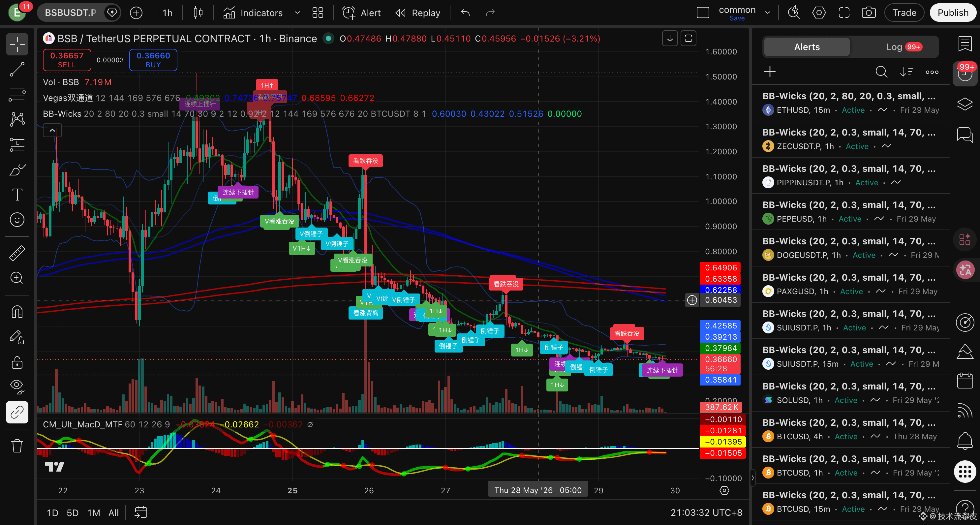This screenshot has width=980, height=525.
Task: Select the trend line drawing tool
Action: (17, 69)
